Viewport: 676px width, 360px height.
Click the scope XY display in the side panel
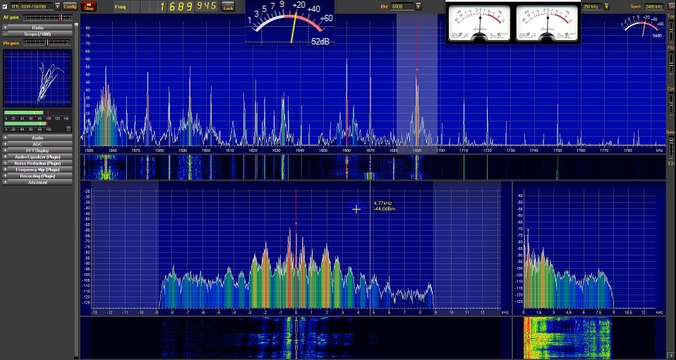[x=38, y=78]
